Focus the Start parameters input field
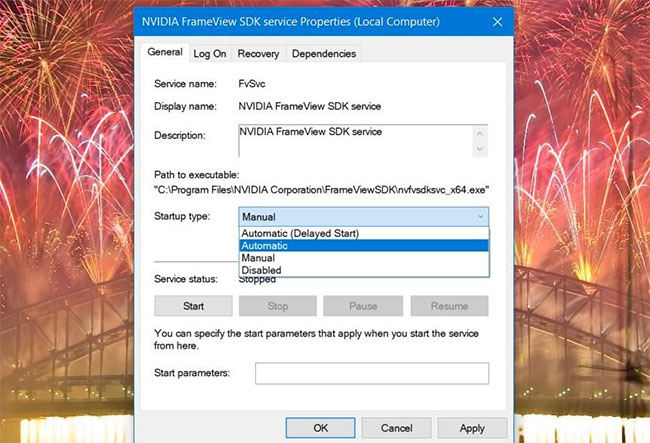The height and width of the screenshot is (443, 650). click(372, 373)
